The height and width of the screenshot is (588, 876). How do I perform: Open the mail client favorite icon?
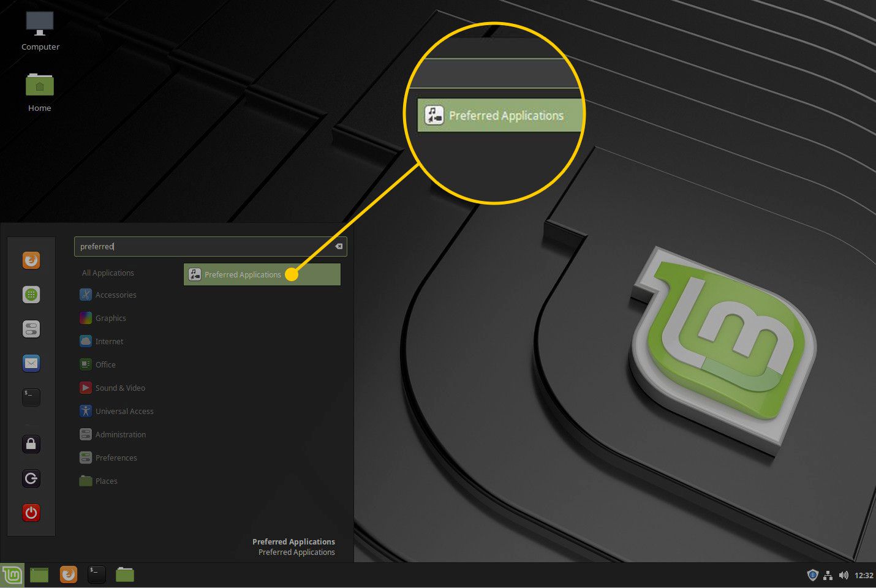tap(31, 363)
